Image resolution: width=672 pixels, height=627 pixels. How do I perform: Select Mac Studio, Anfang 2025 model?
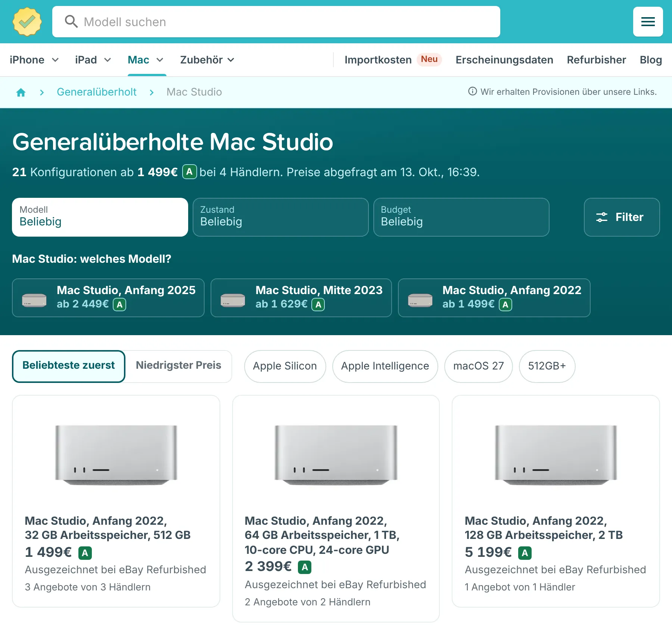point(108,298)
